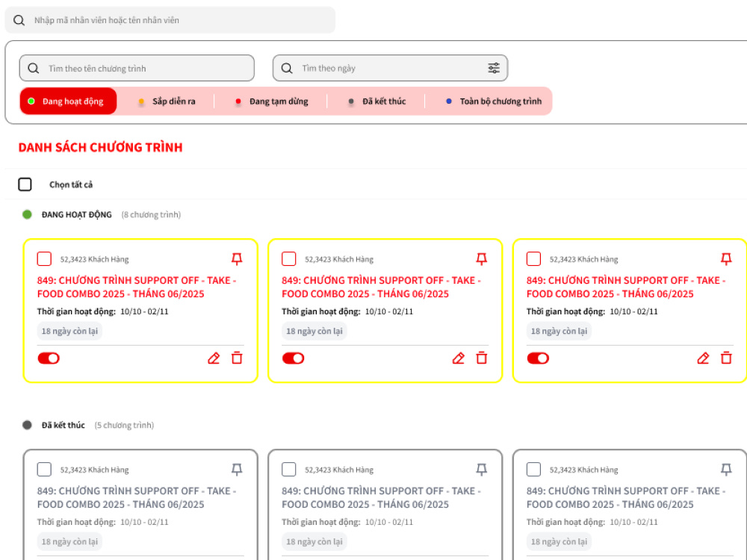747x560 pixels.
Task: Delete the first active program card
Action: coord(237,358)
